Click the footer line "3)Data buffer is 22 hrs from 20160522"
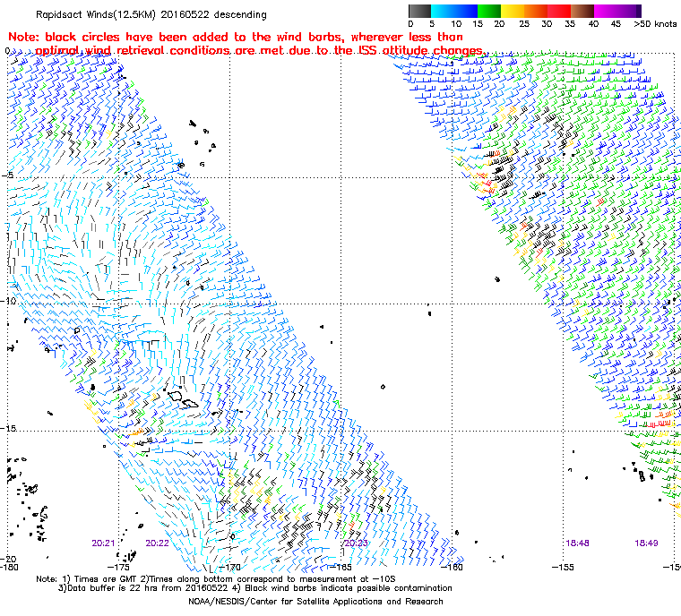 tap(255, 588)
